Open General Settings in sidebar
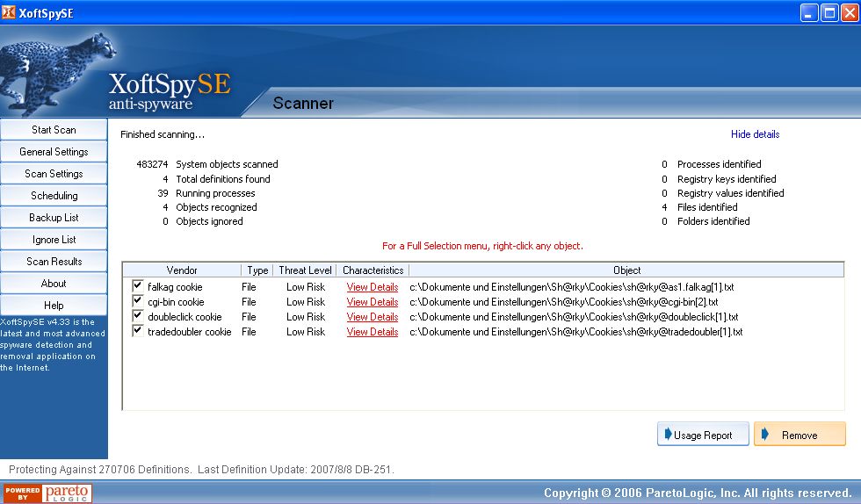The height and width of the screenshot is (504, 861). click(x=54, y=152)
